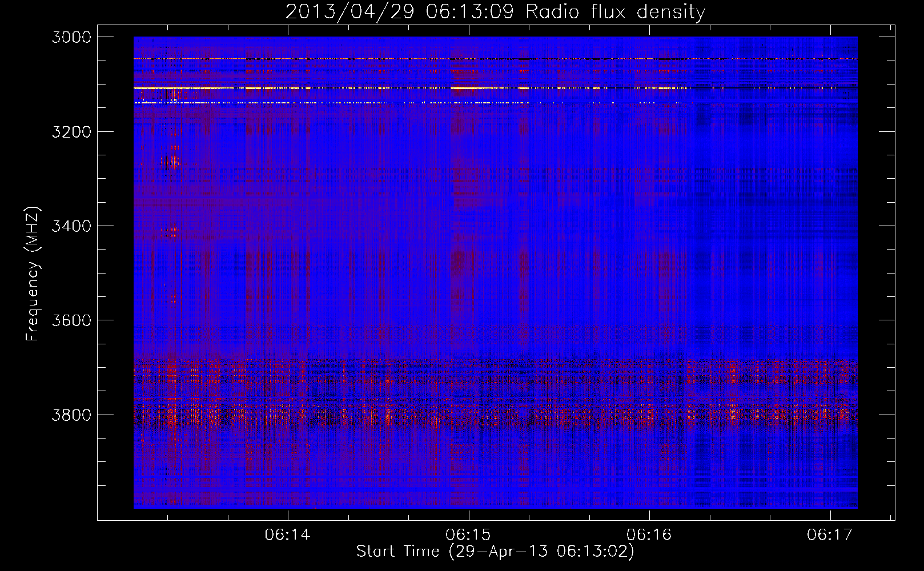924x571 pixels.
Task: Click the "Frequency (MHZ)" axis title
Action: tap(33, 274)
